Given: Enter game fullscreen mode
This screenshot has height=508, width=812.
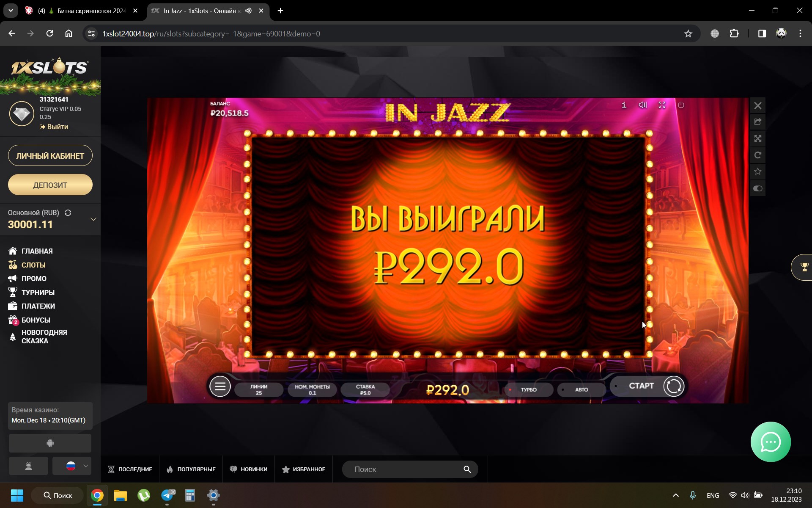Looking at the screenshot, I should pyautogui.click(x=662, y=105).
